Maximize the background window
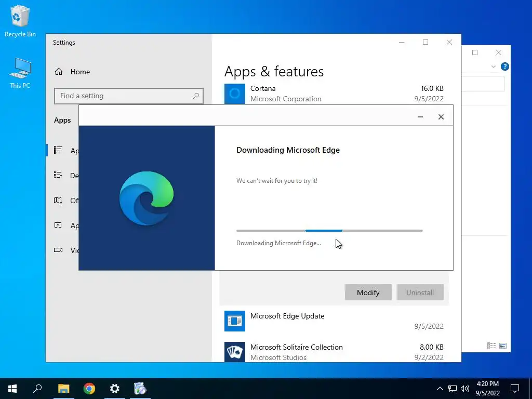This screenshot has height=399, width=532. pos(475,52)
